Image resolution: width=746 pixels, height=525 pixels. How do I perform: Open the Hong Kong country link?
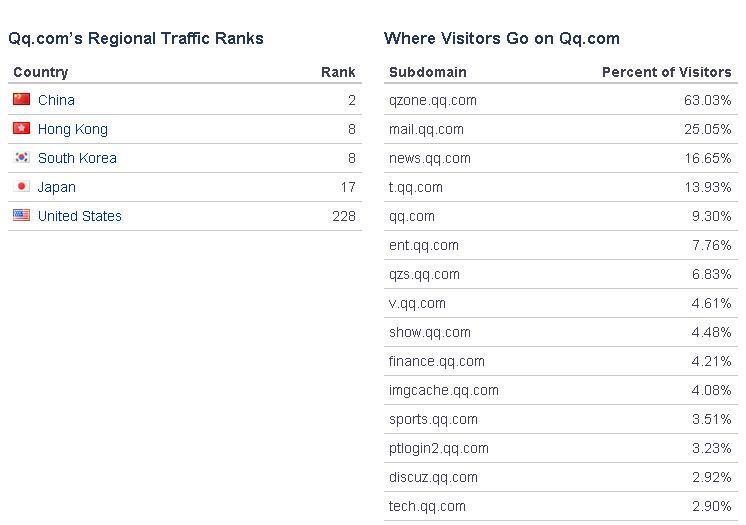(73, 129)
